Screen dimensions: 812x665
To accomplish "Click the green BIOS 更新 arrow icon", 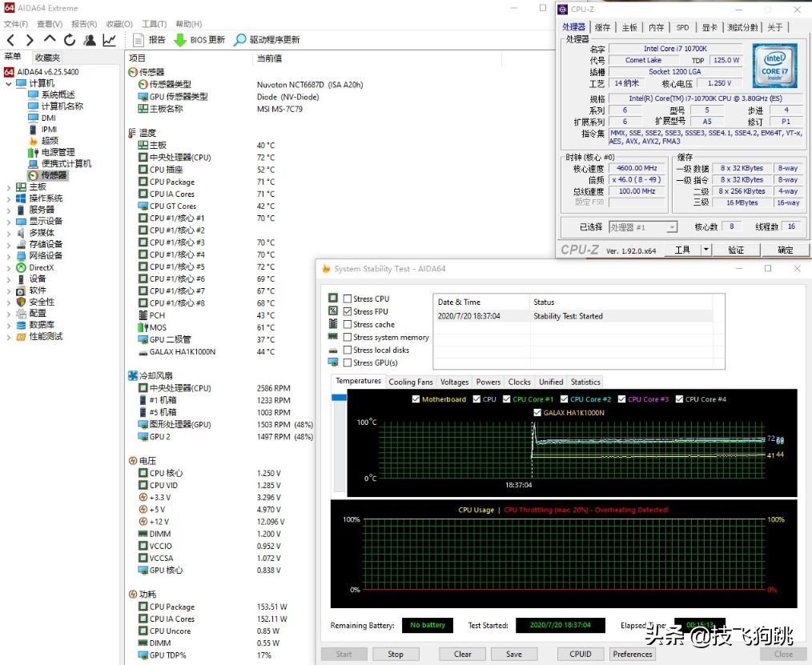I will tap(180, 40).
